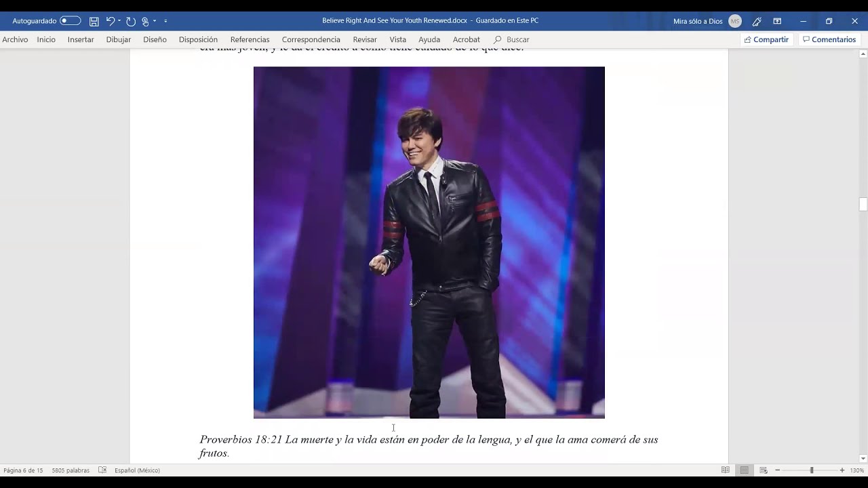Switch to the Vista tab
The width and height of the screenshot is (868, 488).
tap(398, 39)
